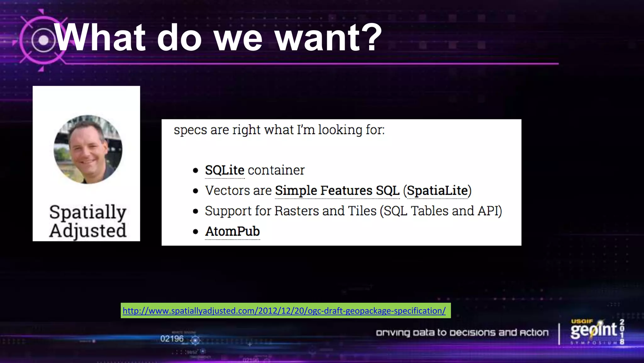This screenshot has width=644, height=363.
Task: Click the pink horizontal title underline
Action: coord(314,64)
